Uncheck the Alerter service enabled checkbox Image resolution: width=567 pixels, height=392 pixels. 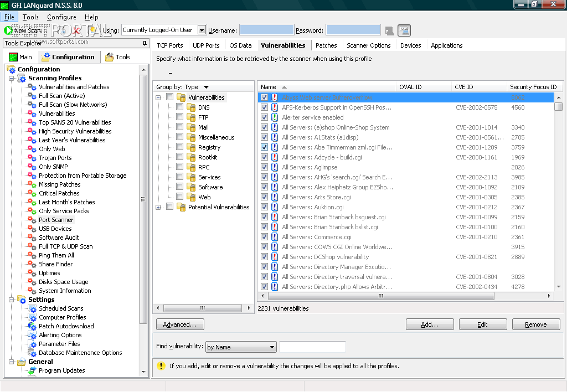(x=264, y=117)
